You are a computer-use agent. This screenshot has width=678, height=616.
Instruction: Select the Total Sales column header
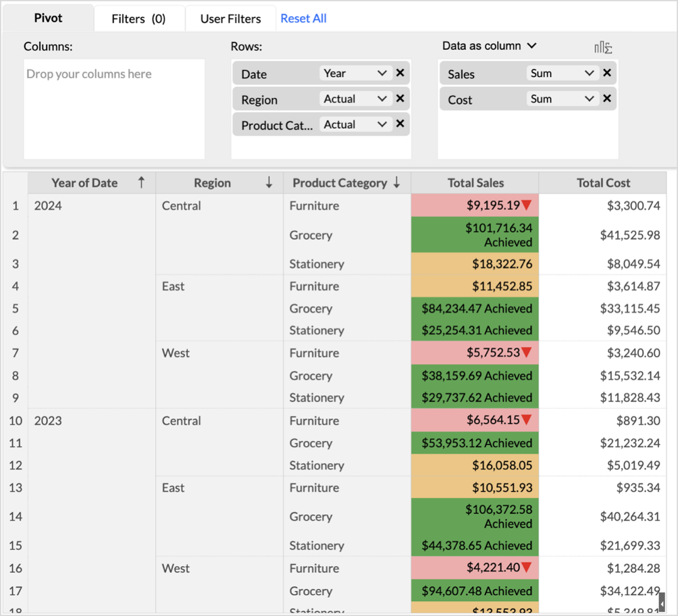475,182
